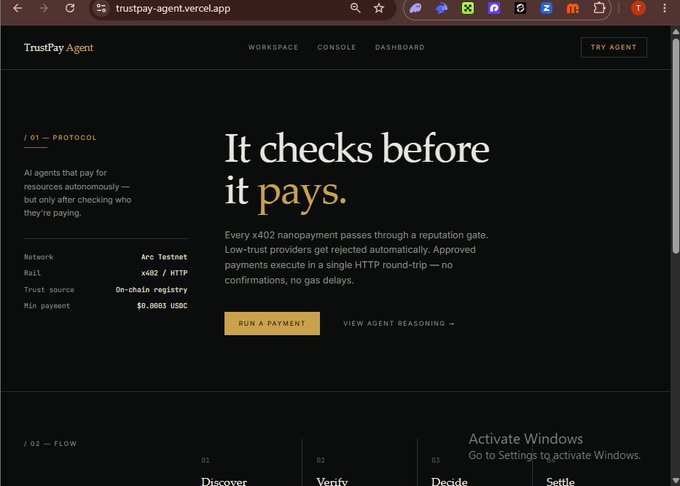This screenshot has height=486, width=680.
Task: Click the '$0.0003 USDC' min payment value
Action: (x=162, y=306)
